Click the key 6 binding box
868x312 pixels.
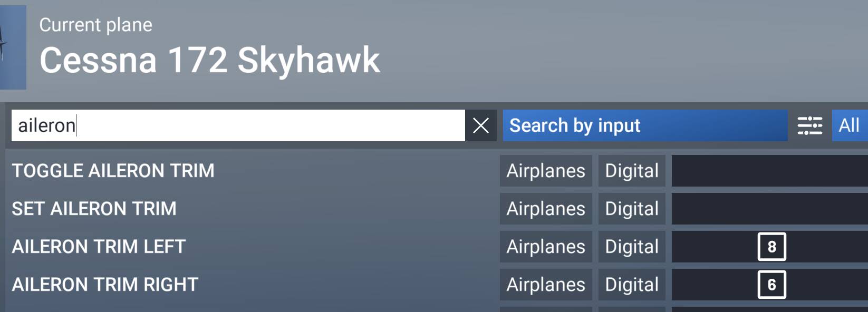[x=771, y=285]
